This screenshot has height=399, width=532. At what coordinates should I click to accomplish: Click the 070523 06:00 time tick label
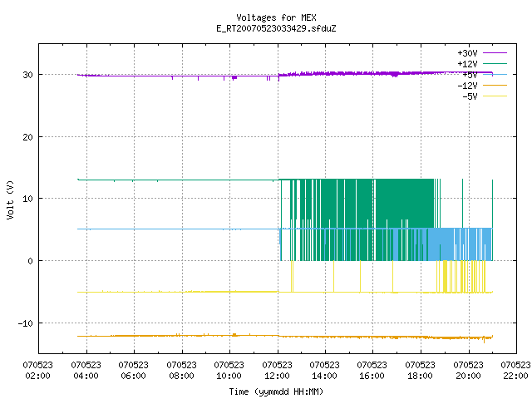134,371
